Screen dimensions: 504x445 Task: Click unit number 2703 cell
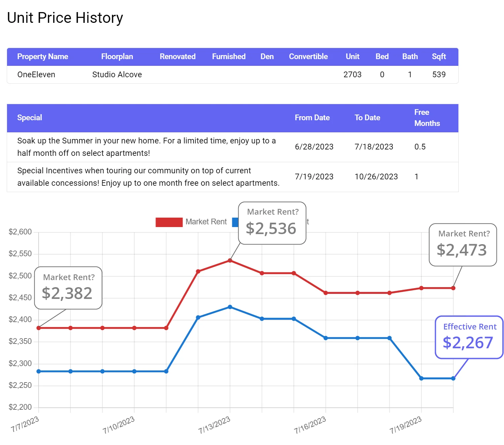point(352,75)
